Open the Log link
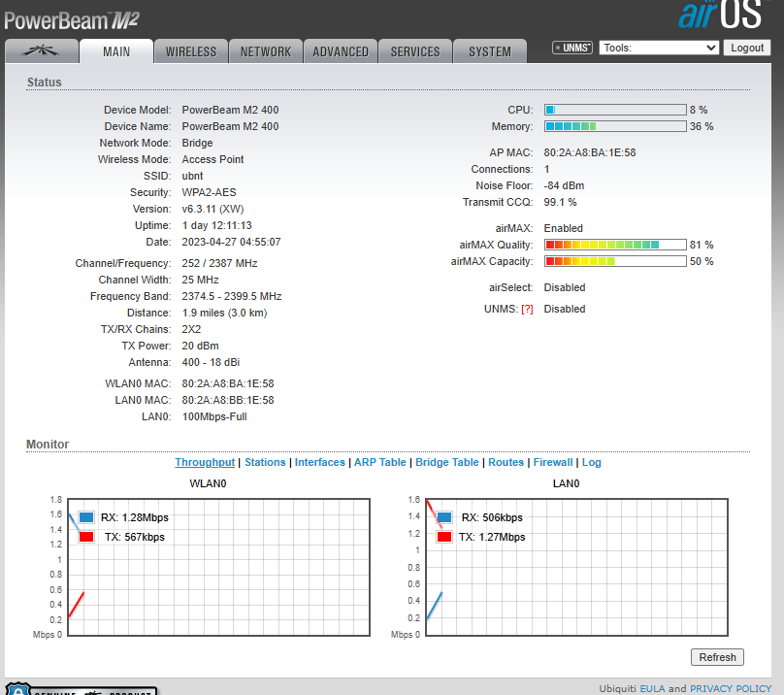 pyautogui.click(x=592, y=462)
